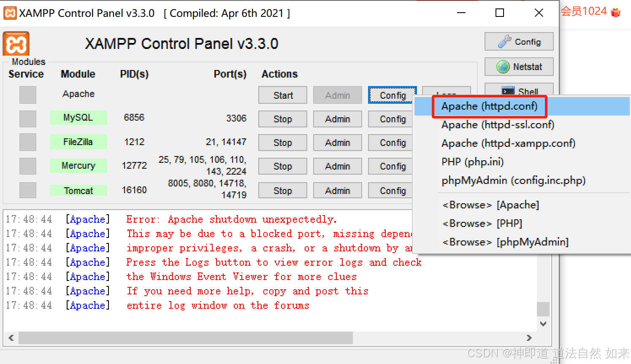Viewport: 631px width, 364px height.
Task: Open phpMyAdmin (config.inc.php) menu entry
Action: 522,181
